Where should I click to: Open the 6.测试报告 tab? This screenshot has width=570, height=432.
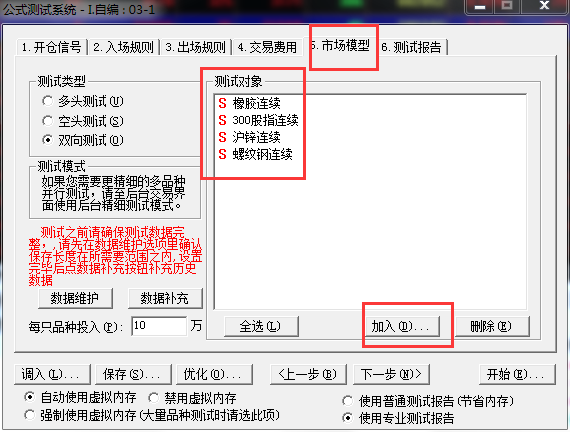coord(412,47)
